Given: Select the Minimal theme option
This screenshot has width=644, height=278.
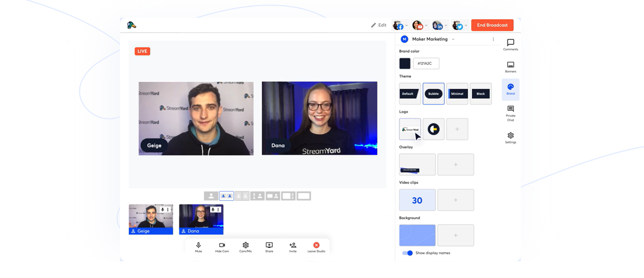Looking at the screenshot, I should click(x=457, y=94).
